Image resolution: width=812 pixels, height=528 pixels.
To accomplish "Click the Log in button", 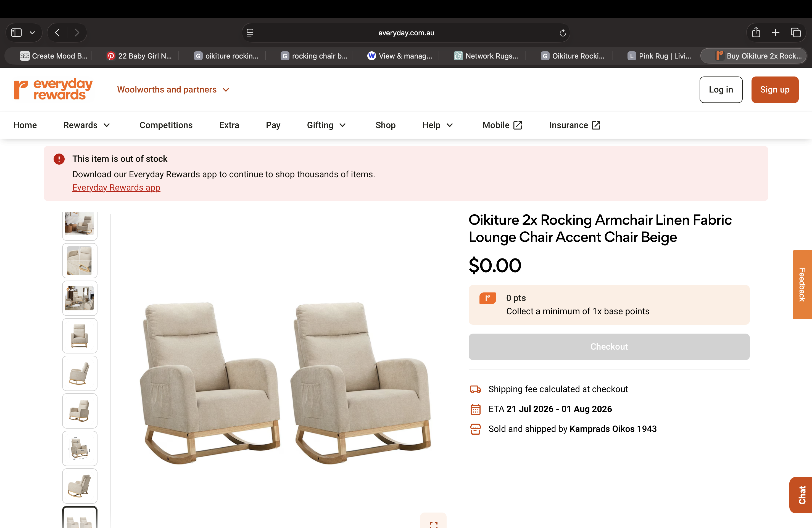I will [721, 90].
